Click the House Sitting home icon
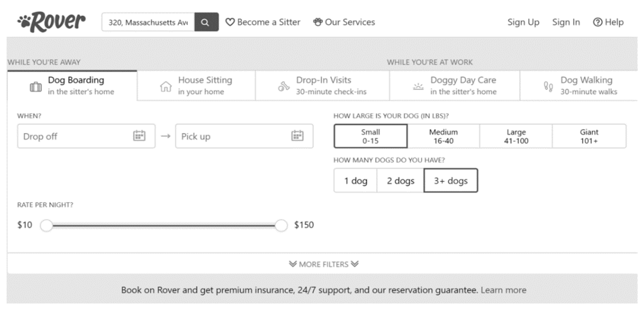644x310 pixels. click(x=166, y=87)
